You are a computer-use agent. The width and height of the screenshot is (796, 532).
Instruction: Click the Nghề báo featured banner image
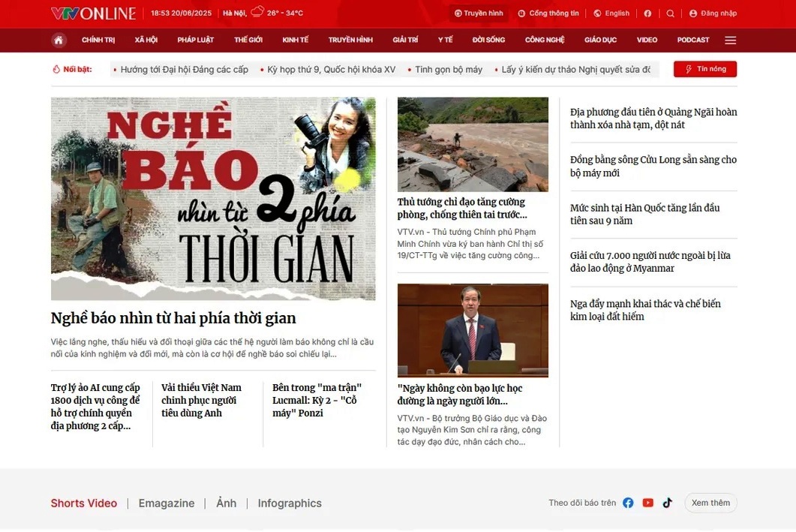click(213, 199)
